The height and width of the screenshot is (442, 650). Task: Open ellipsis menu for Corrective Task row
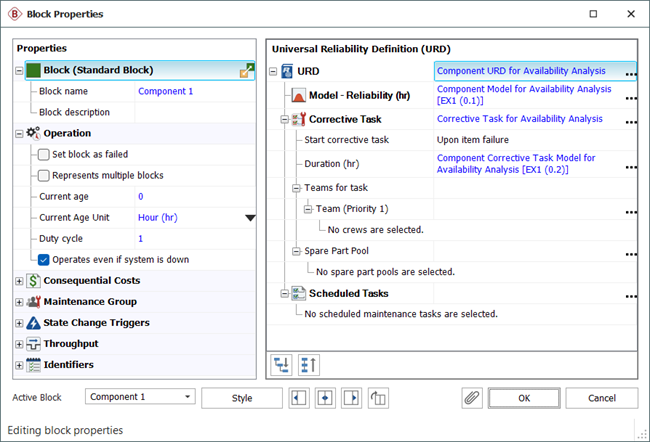(630, 120)
